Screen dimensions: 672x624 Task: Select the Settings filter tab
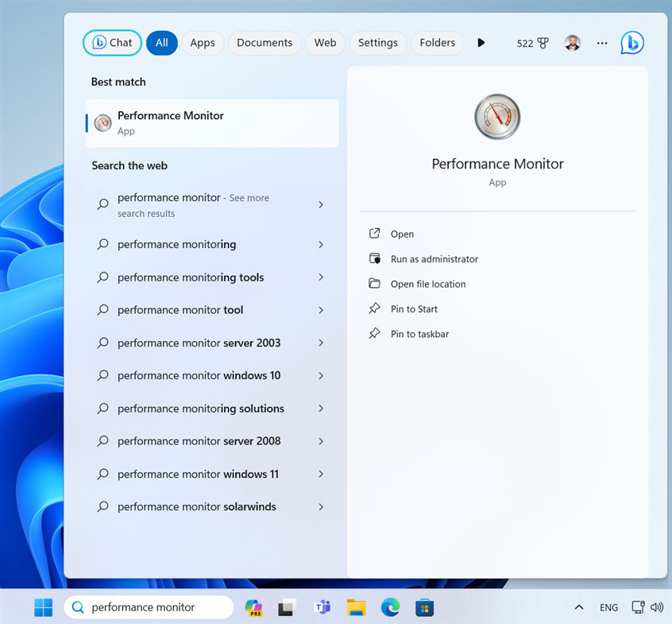click(377, 43)
